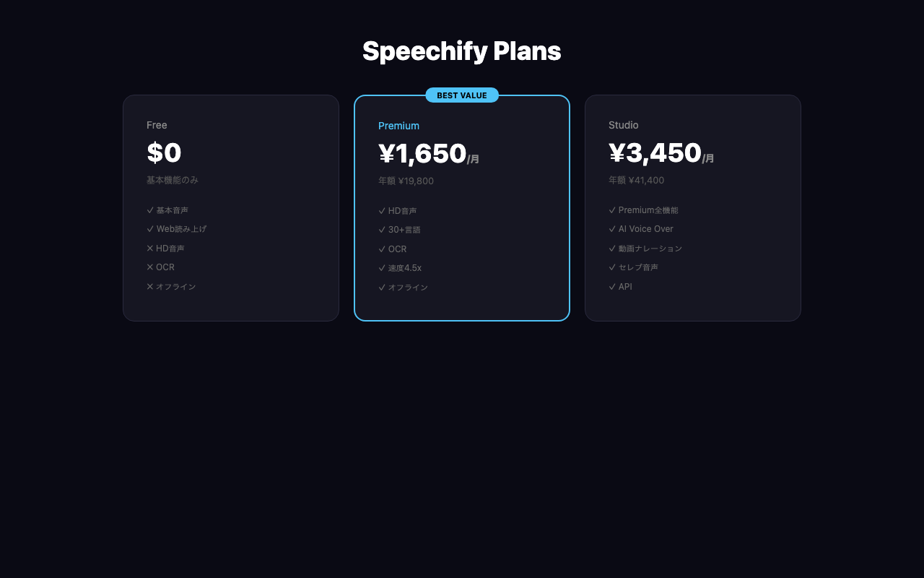This screenshot has height=578, width=924.
Task: Click the Studio plan name label
Action: pyautogui.click(x=622, y=125)
